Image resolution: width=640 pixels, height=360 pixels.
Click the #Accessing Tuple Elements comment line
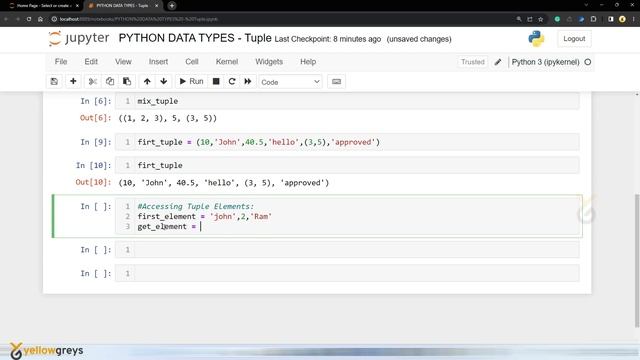[x=196, y=207]
